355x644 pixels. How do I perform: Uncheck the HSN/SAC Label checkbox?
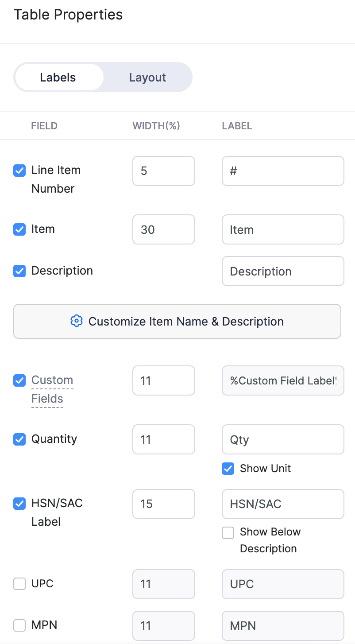click(19, 504)
